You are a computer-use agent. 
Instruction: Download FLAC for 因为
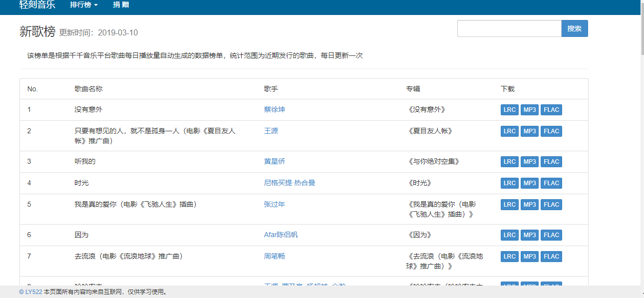pos(551,235)
